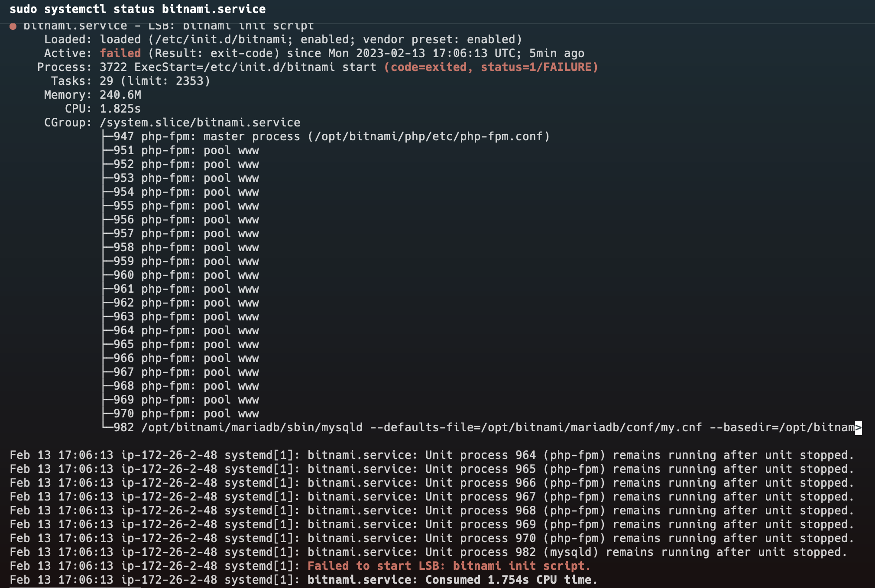
Task: Click the red failed-status dot beside bitnami.service
Action: pyautogui.click(x=13, y=25)
